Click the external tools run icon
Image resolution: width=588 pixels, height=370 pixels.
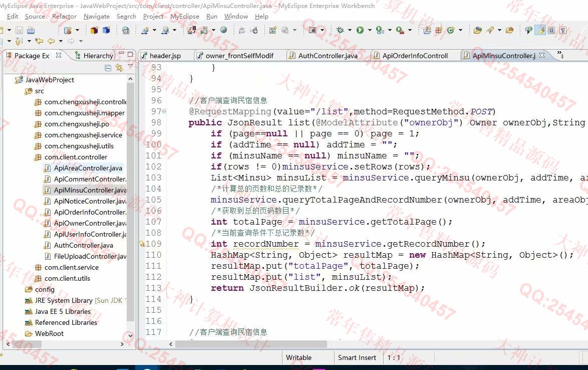pyautogui.click(x=400, y=31)
